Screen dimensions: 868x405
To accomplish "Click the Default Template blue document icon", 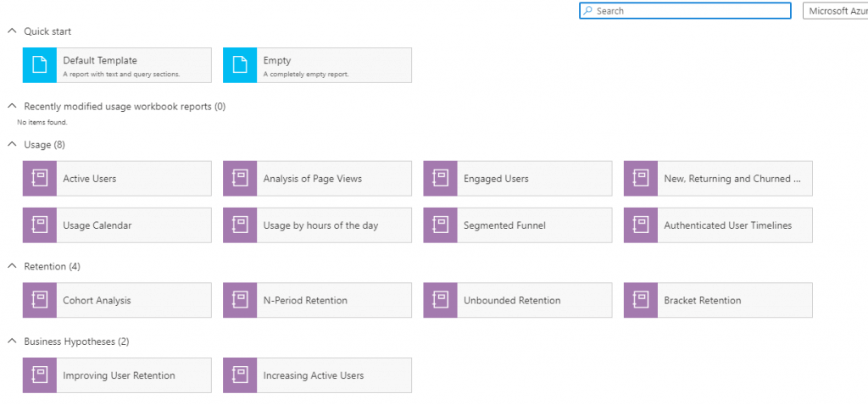I will [39, 65].
